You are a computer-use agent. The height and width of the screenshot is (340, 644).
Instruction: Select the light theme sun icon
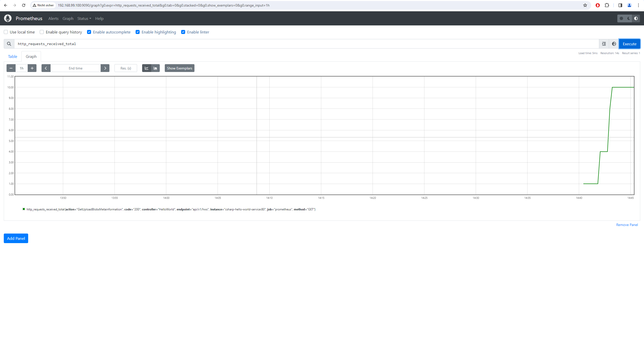click(x=621, y=18)
